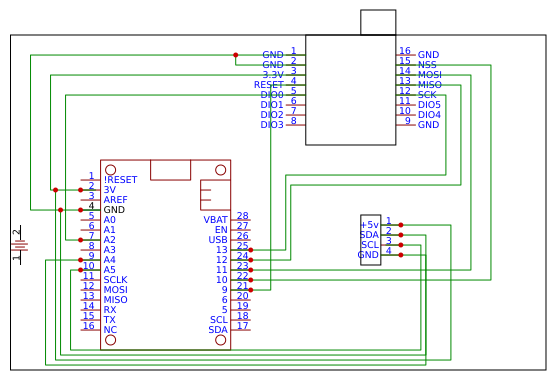556x380 pixels.
Task: Select MOSI label at microcontroller pin 12
Action: (116, 290)
